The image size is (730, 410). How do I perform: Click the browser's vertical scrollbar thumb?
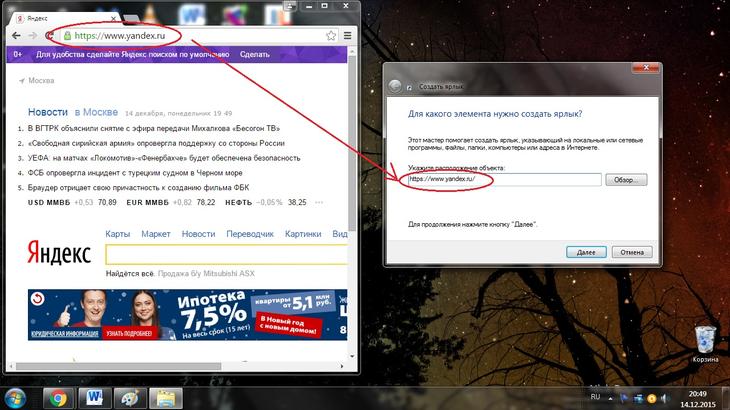point(352,143)
